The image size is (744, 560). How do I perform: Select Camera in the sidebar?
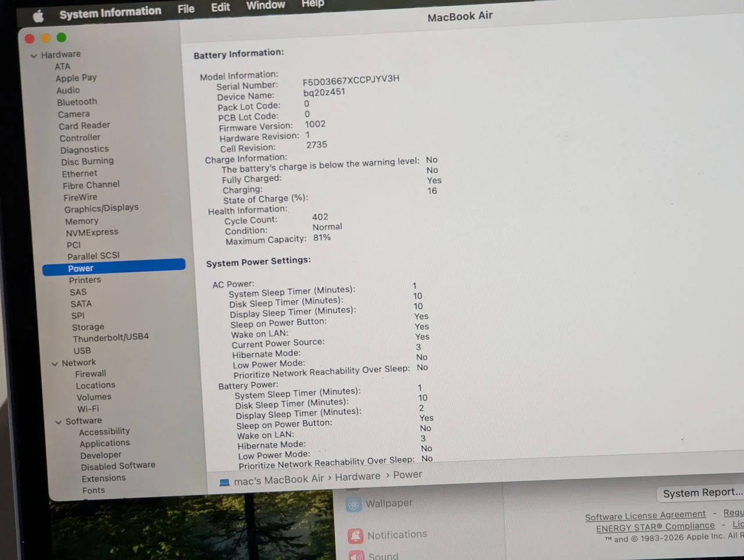74,114
